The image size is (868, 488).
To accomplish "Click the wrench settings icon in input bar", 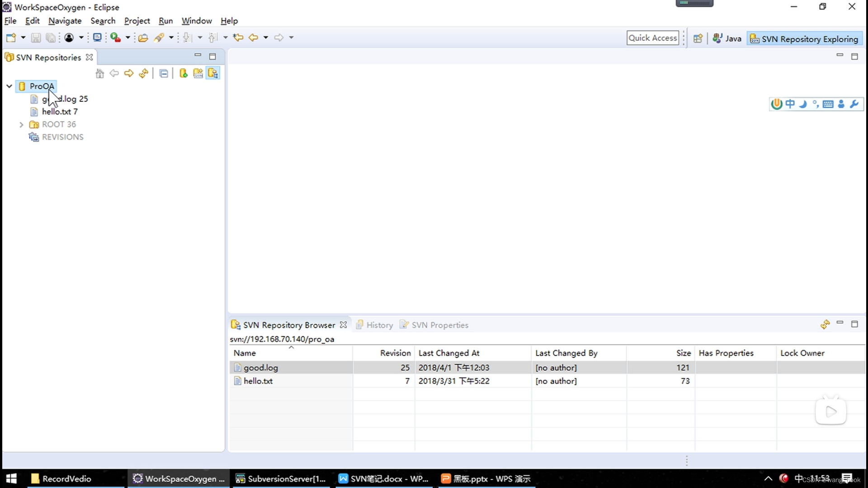I will (854, 104).
